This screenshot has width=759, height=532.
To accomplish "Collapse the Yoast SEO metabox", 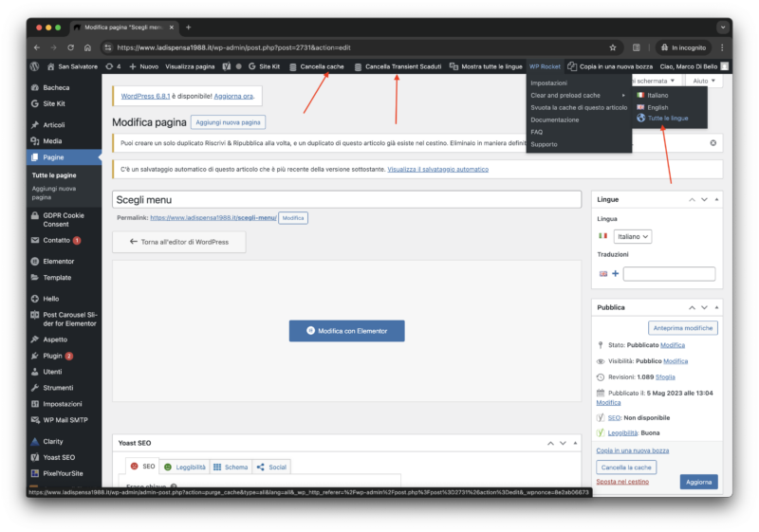I will (575, 443).
